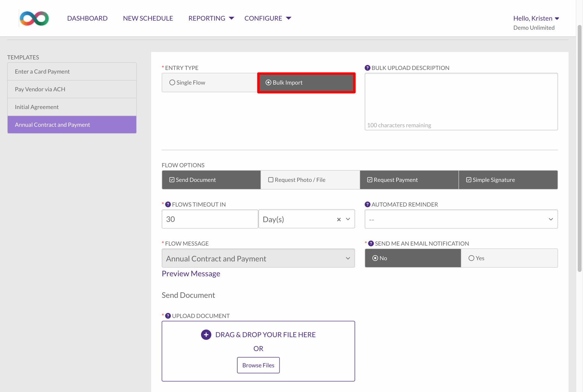The height and width of the screenshot is (392, 583).
Task: Click the Browse Files button
Action: (258, 365)
